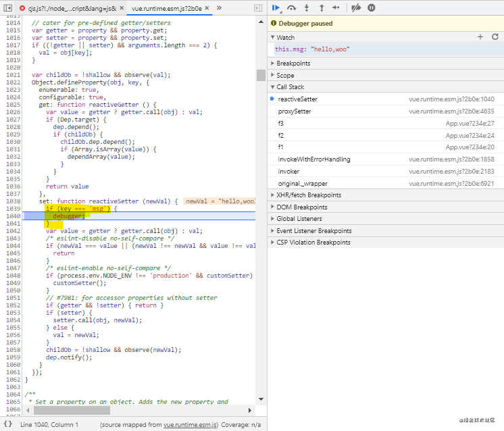Pretty print source braces icon
Viewport: 504px width, 431px height.
8,424
